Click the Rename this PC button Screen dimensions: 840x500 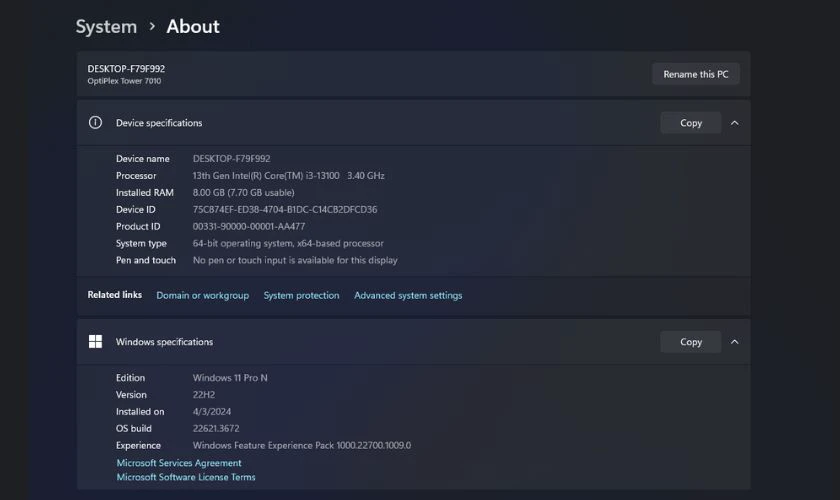click(x=695, y=74)
